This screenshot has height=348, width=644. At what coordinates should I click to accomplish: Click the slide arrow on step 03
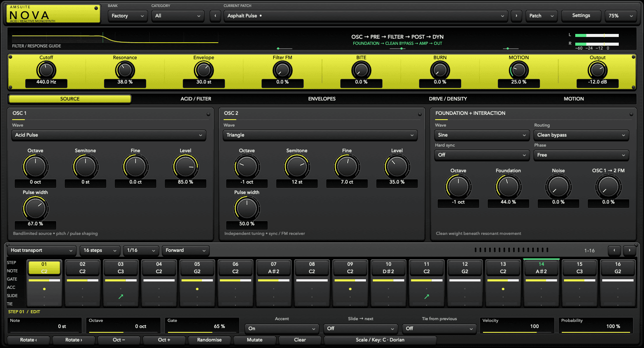(121, 296)
